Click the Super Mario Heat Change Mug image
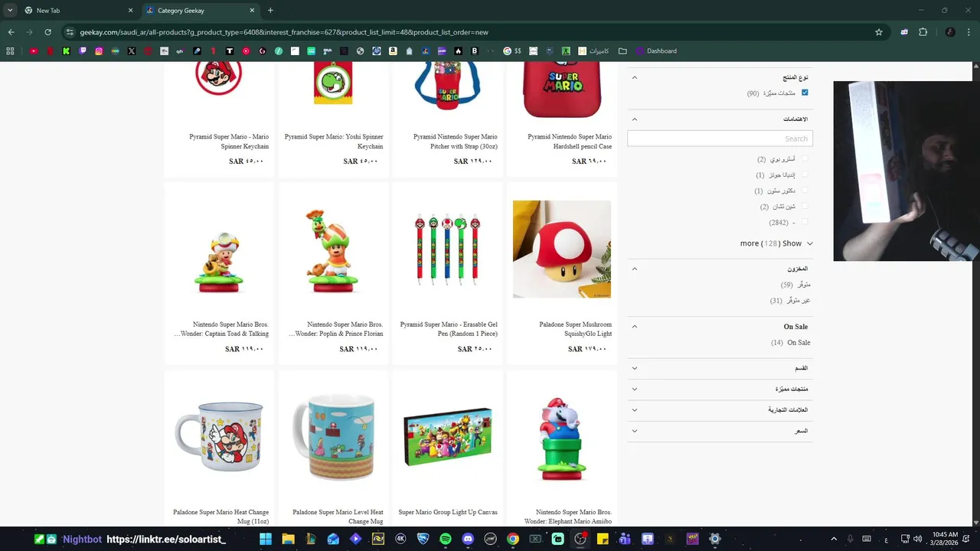Screen dimensions: 980x551 coord(219,438)
